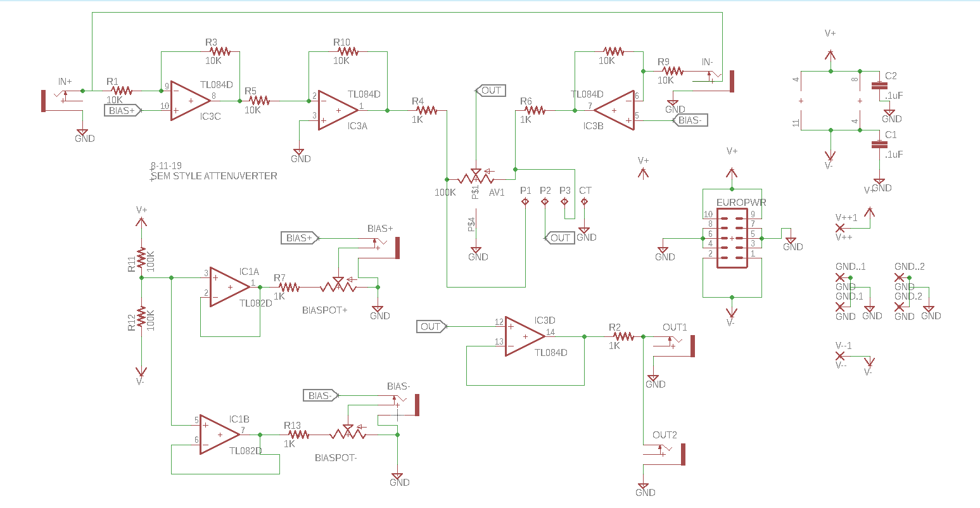The image size is (980, 508).
Task: Click capacitor C1 symbol
Action: [x=878, y=144]
